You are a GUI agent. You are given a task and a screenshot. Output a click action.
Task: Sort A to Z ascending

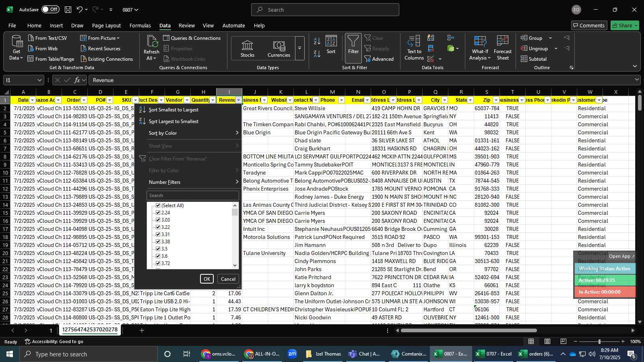point(317,41)
